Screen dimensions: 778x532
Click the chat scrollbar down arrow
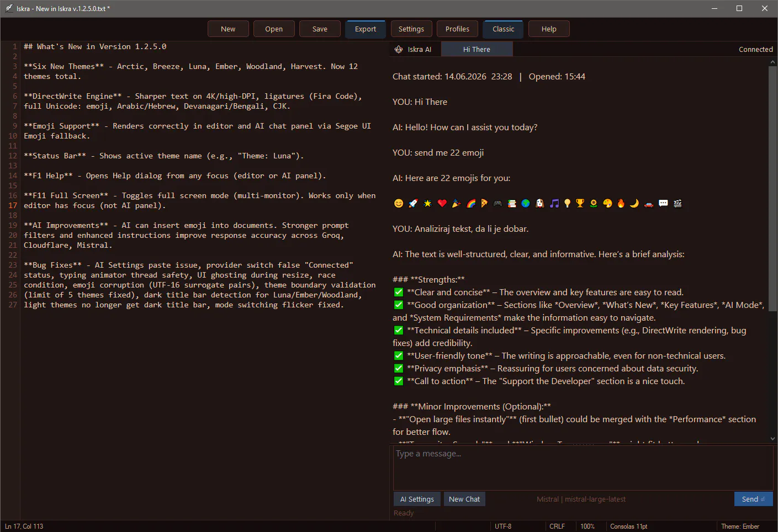coord(772,439)
